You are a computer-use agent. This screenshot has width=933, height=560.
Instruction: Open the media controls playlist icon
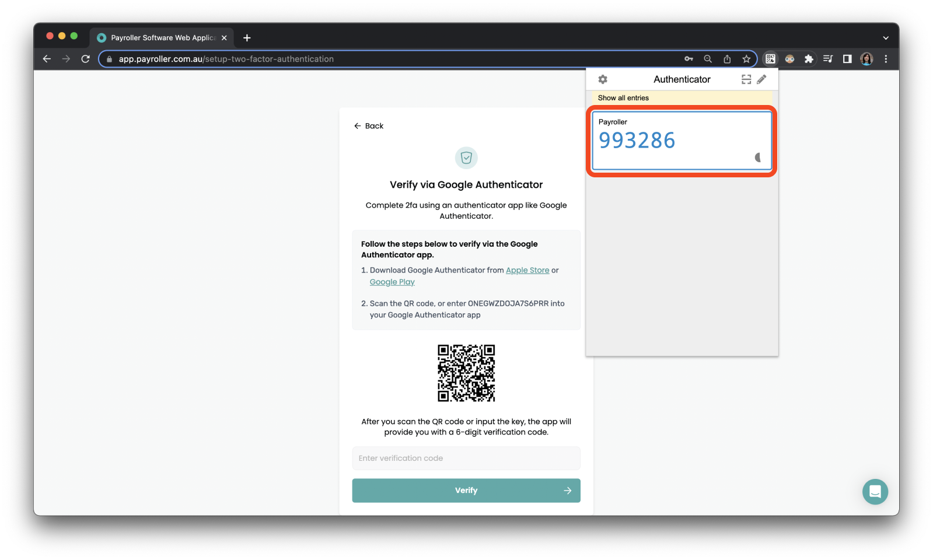point(828,59)
